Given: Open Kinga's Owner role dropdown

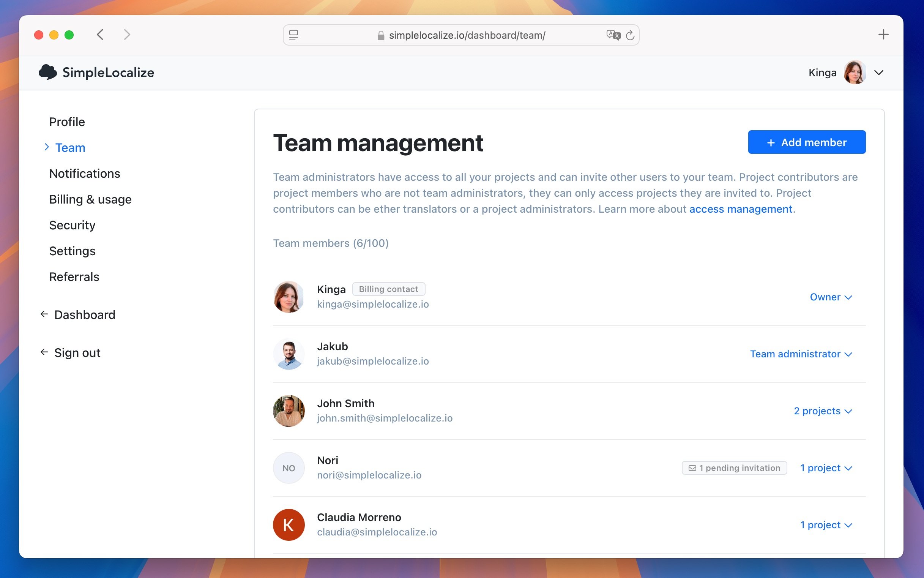Looking at the screenshot, I should (x=831, y=297).
